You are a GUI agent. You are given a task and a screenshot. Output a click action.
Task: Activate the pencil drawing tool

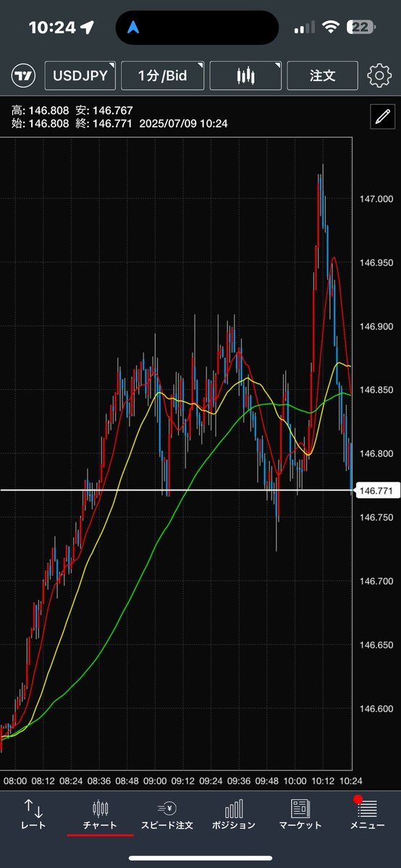tap(382, 116)
